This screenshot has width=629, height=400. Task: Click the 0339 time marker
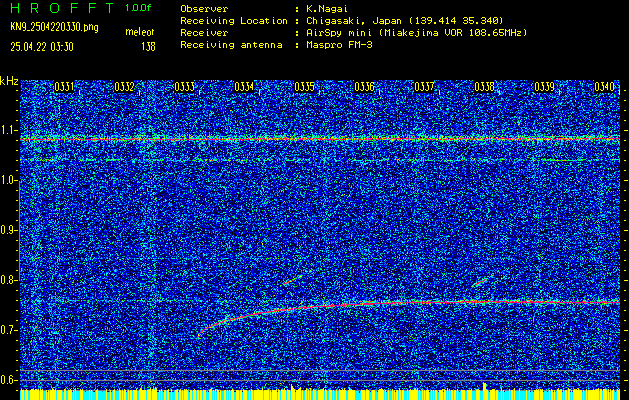pos(544,87)
